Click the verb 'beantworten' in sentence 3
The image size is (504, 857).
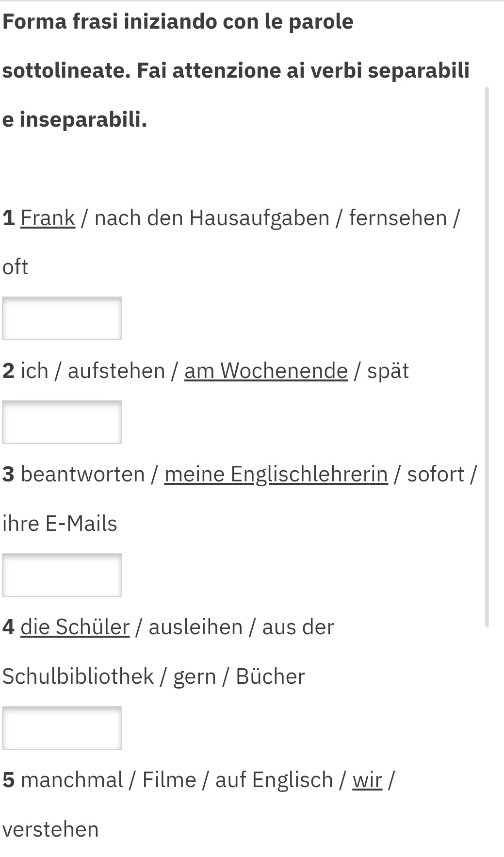pos(82,474)
